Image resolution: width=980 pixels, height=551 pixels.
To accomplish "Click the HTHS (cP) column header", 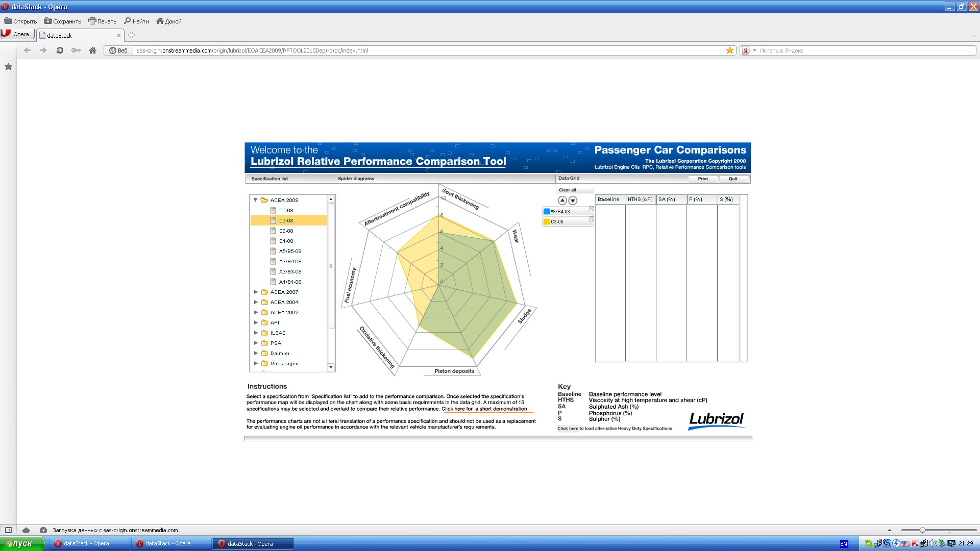I will coord(640,199).
